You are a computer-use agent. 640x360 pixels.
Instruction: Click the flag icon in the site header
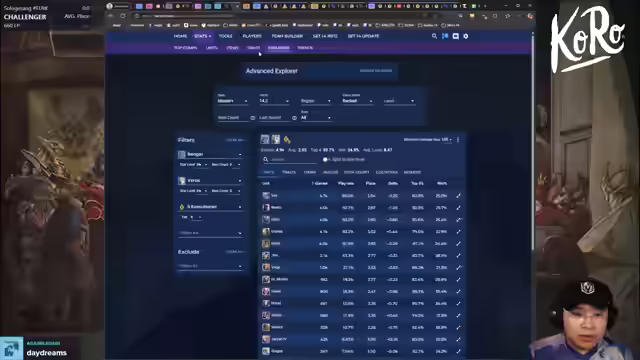click(445, 36)
